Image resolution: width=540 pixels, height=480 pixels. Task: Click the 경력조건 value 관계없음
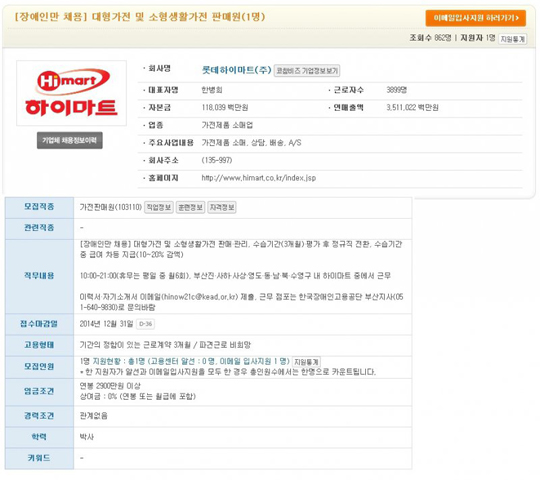pos(93,416)
